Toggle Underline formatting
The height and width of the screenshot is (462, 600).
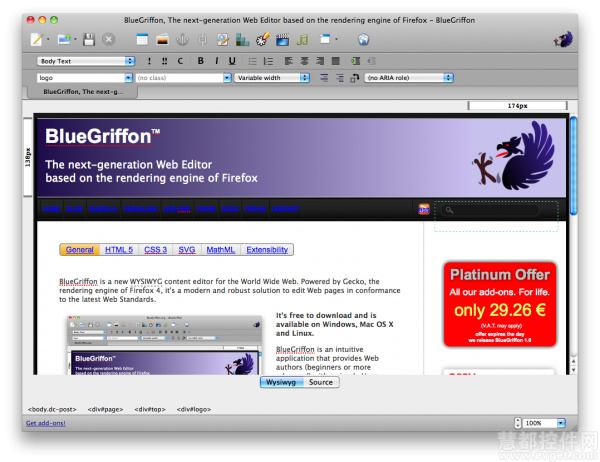click(x=232, y=61)
